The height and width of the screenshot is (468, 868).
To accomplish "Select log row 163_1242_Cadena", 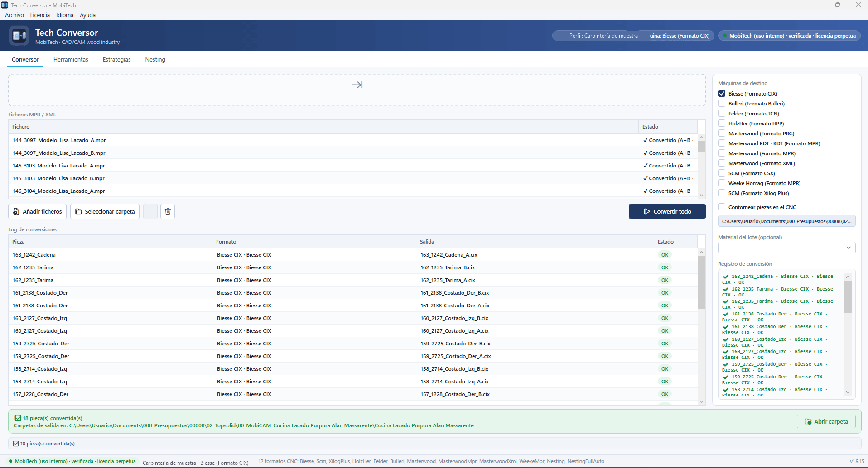I will coord(353,255).
